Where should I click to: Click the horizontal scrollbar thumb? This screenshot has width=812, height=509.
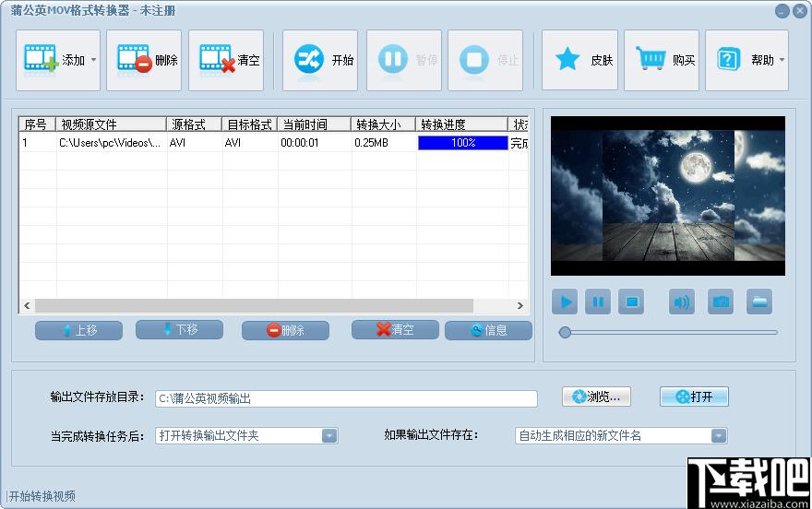[254, 306]
